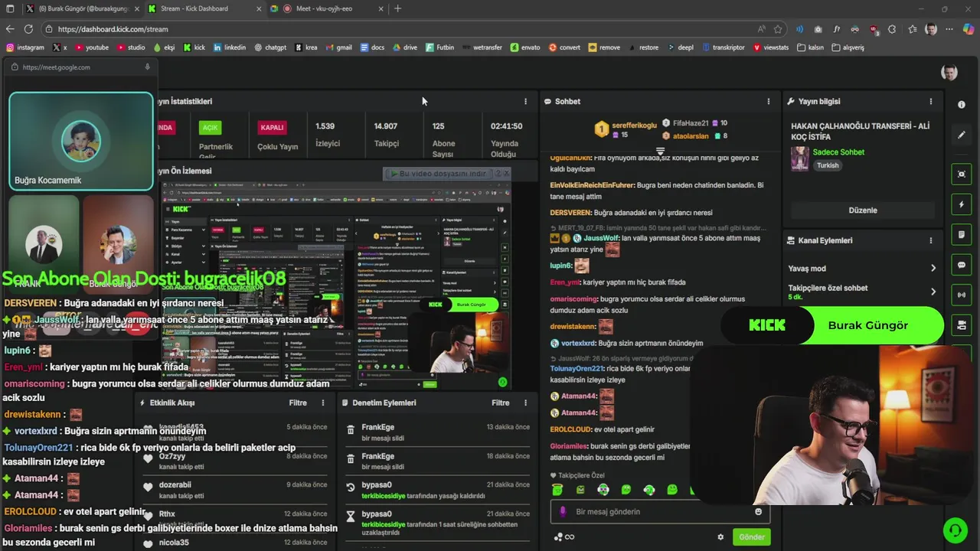Click the browser back arrow
980x551 pixels.
(10, 29)
